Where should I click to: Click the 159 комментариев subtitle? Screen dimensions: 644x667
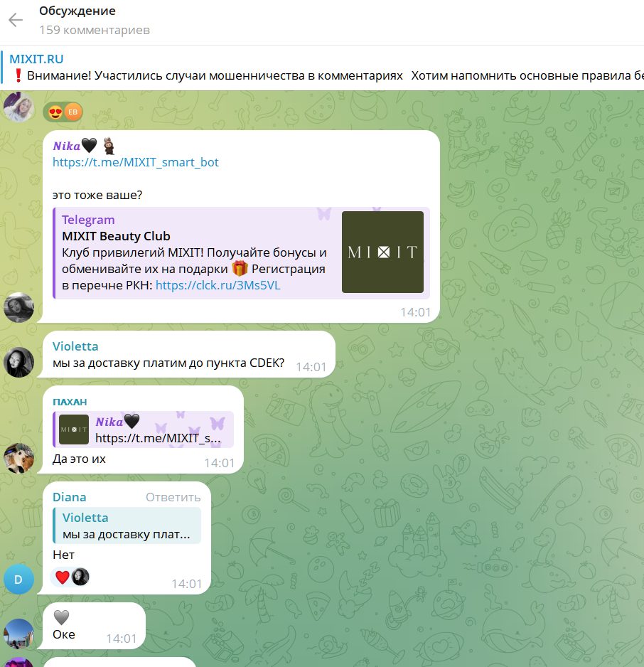[x=95, y=30]
